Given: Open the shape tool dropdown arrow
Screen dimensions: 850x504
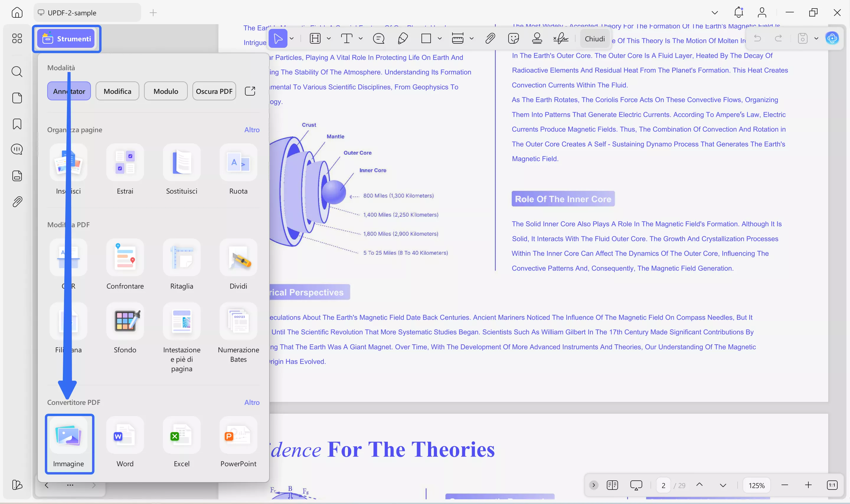Looking at the screenshot, I should coord(439,38).
